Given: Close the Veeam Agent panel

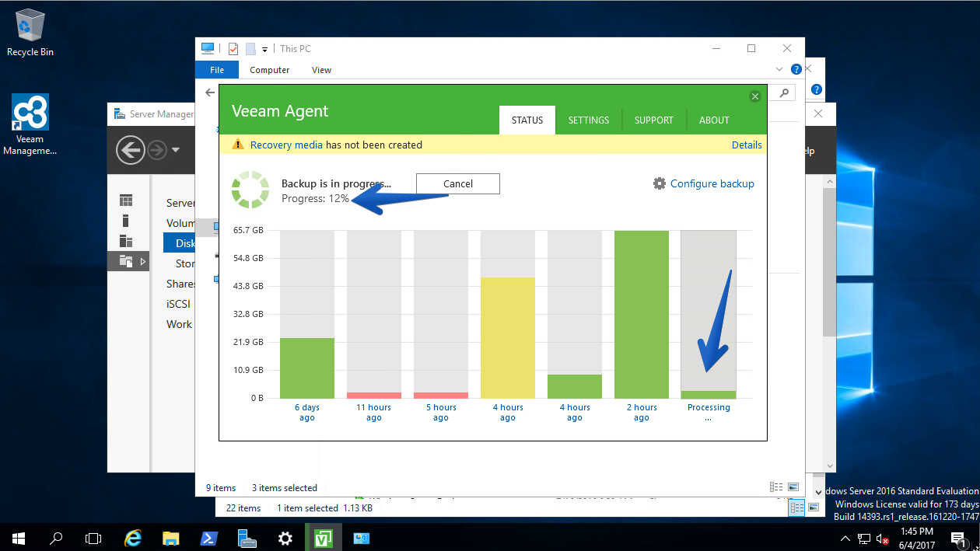Looking at the screenshot, I should [754, 96].
